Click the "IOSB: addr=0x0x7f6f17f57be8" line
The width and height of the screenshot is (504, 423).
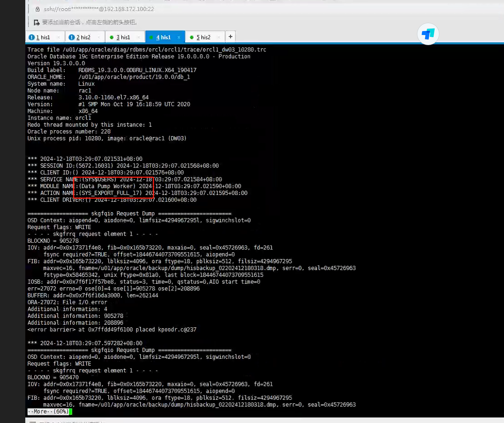pos(144,282)
